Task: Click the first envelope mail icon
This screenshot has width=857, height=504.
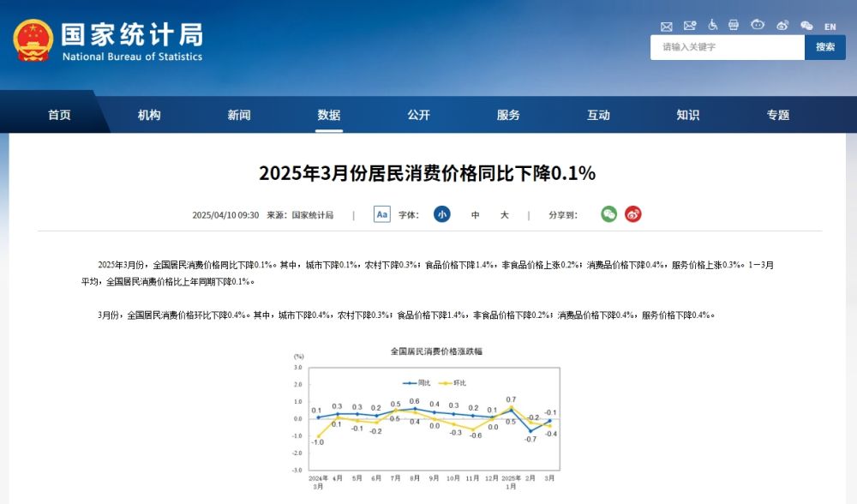Action: (x=667, y=26)
